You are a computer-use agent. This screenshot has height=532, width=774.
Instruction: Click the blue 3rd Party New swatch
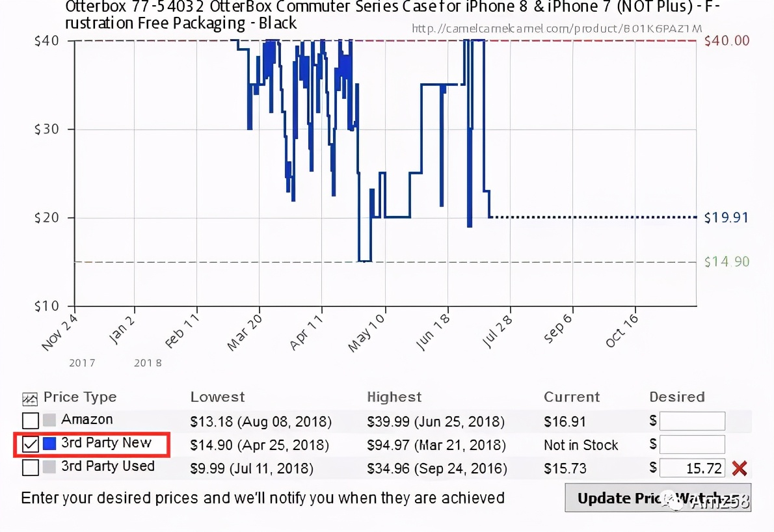49,444
